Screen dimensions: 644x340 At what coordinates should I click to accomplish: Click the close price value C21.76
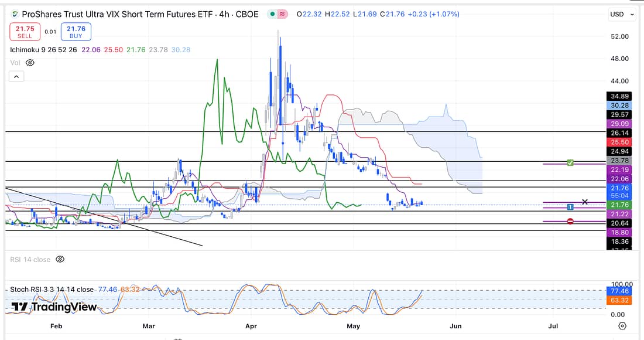[392, 14]
